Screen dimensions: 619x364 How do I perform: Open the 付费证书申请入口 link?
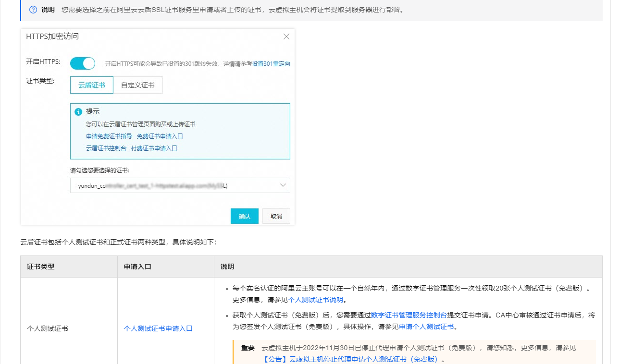[x=154, y=148]
